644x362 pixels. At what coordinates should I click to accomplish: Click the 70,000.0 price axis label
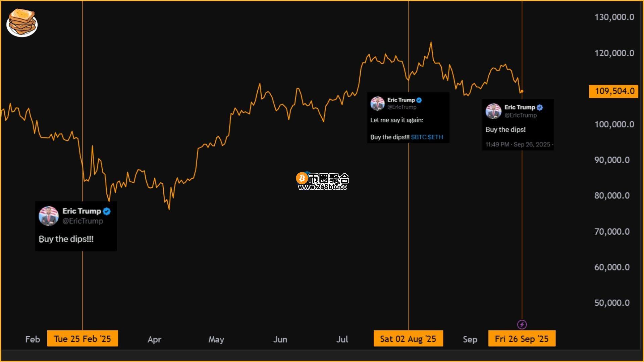point(612,232)
